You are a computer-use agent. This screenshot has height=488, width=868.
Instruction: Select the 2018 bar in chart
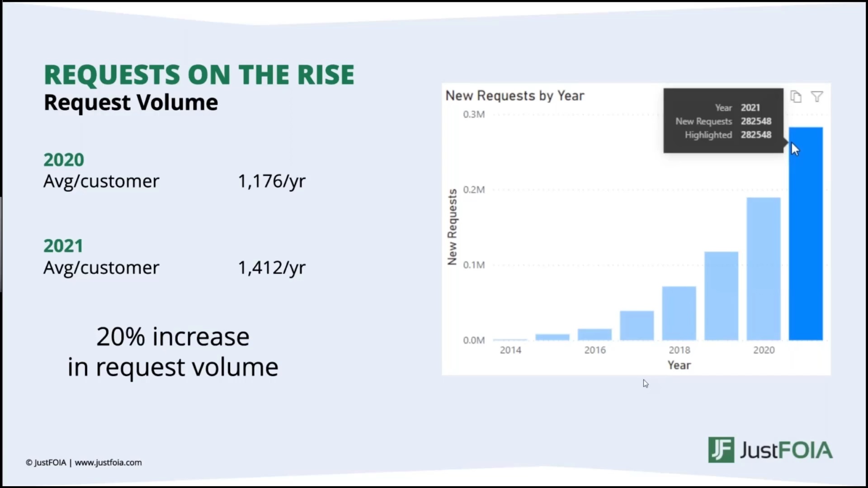click(x=679, y=313)
